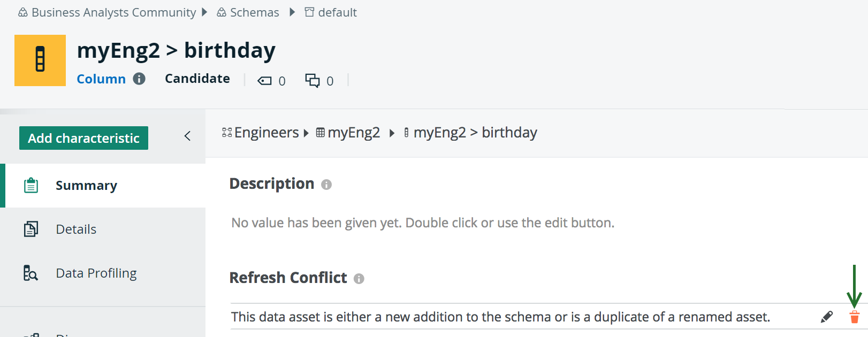The height and width of the screenshot is (337, 868).
Task: Delete Refresh Conflict with trash icon
Action: pos(855,317)
